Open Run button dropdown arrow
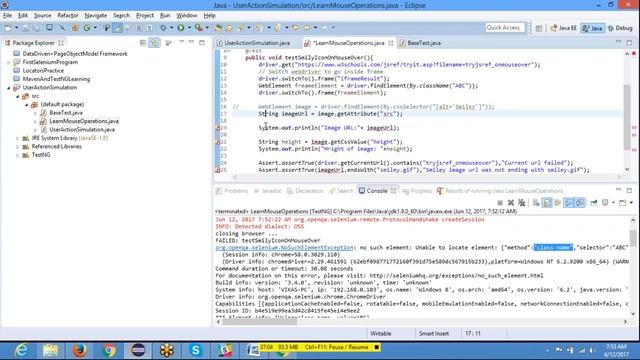The image size is (640, 360). coord(189,28)
